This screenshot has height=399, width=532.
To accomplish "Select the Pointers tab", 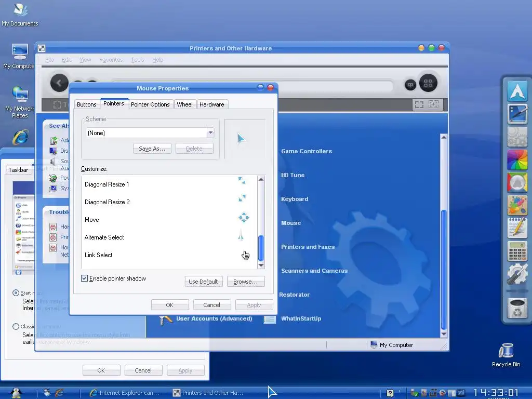I will [114, 103].
